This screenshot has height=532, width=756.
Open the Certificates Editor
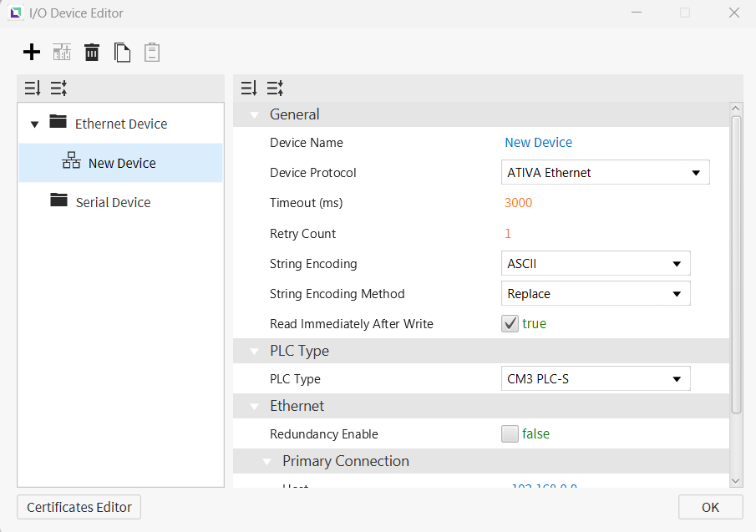click(x=79, y=507)
